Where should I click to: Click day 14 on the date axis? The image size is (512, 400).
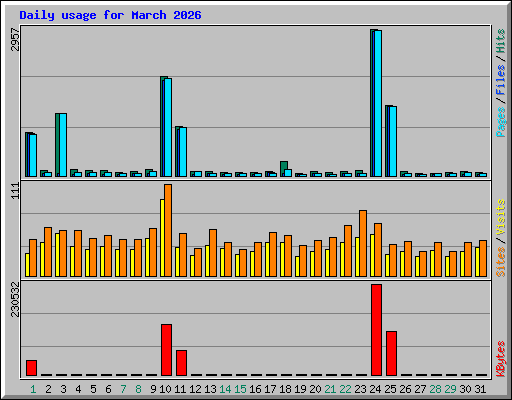click(x=225, y=389)
